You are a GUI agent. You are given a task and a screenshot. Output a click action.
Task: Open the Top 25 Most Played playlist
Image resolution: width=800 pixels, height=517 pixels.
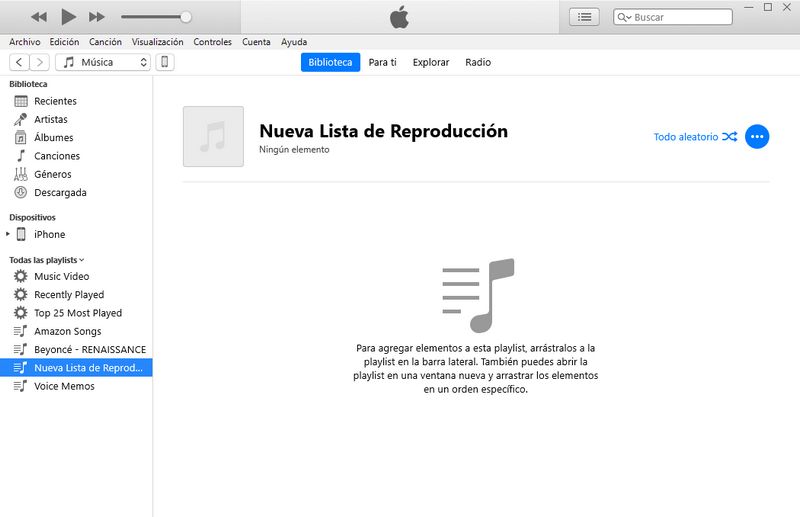point(76,313)
